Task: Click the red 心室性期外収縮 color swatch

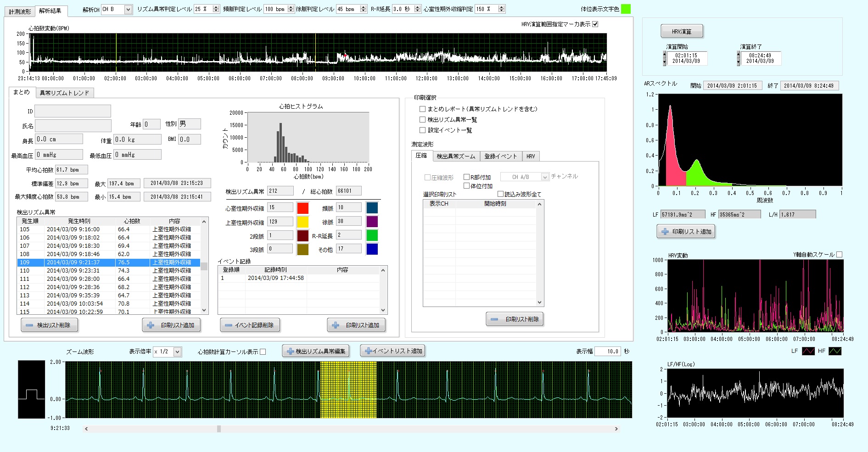Action: [303, 208]
